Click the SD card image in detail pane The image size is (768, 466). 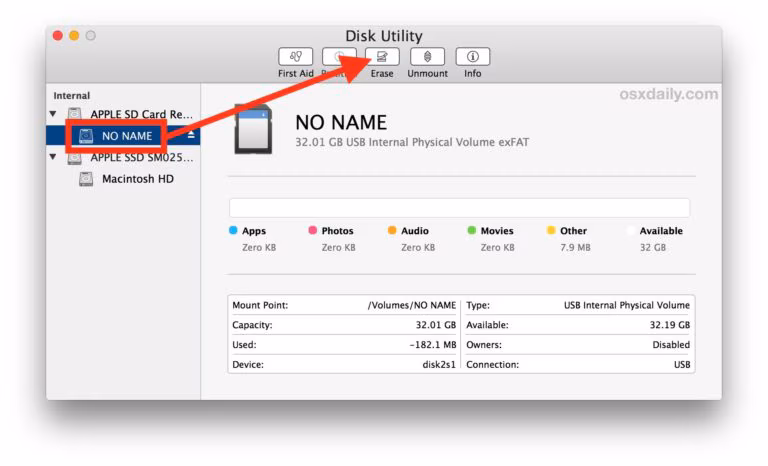coord(253,129)
